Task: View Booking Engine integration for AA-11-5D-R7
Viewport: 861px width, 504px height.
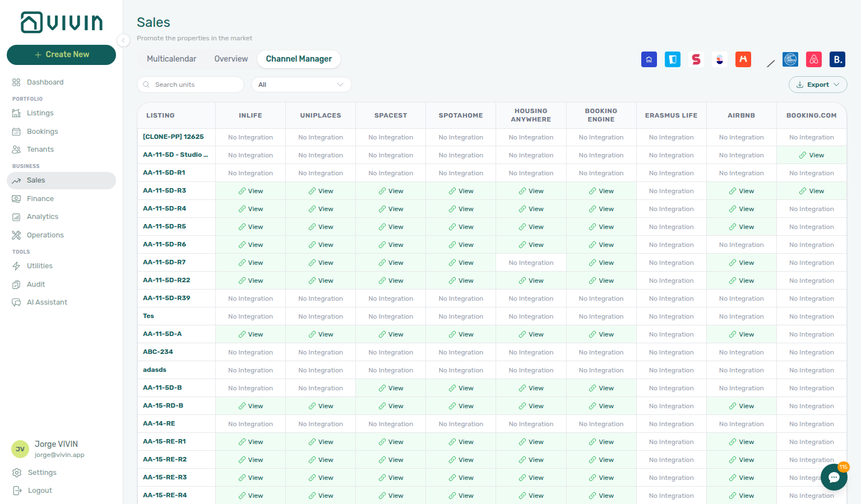Action: point(601,263)
